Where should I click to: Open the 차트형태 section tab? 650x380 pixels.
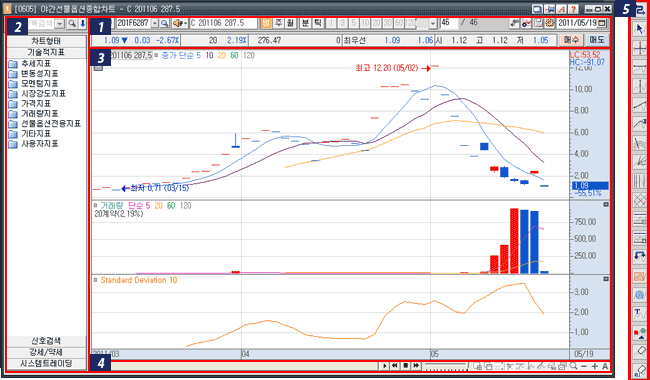click(x=46, y=41)
